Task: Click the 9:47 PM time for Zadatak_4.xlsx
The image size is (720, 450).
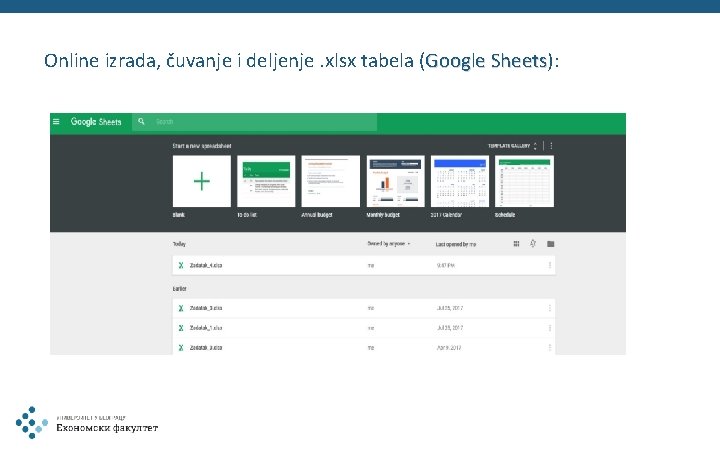Action: [x=445, y=265]
